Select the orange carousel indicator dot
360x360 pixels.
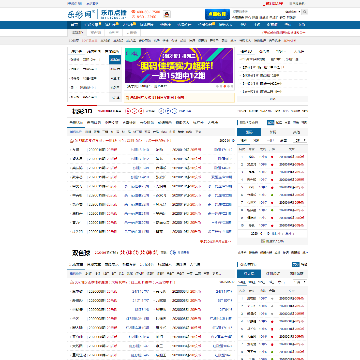click(x=225, y=86)
